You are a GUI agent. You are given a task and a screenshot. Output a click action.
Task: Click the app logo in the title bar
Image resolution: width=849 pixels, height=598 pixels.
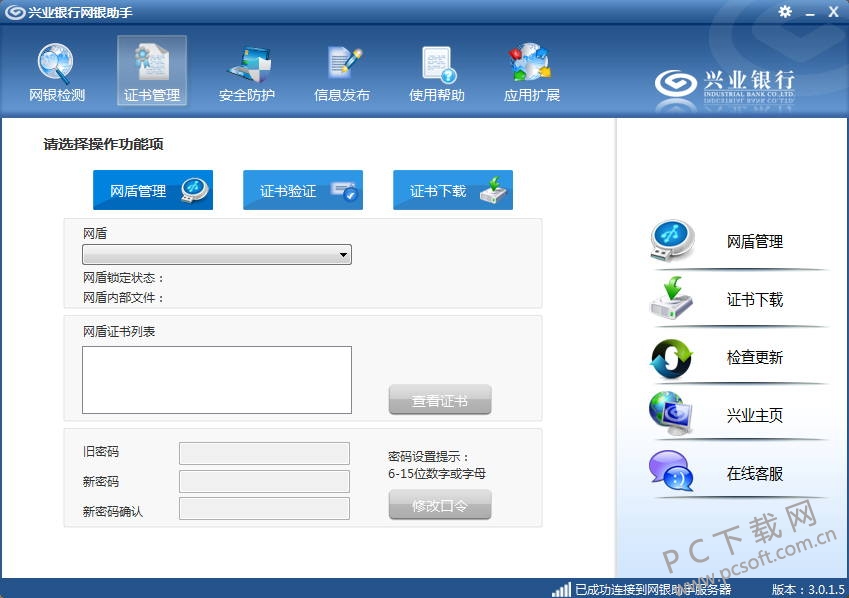[x=15, y=12]
